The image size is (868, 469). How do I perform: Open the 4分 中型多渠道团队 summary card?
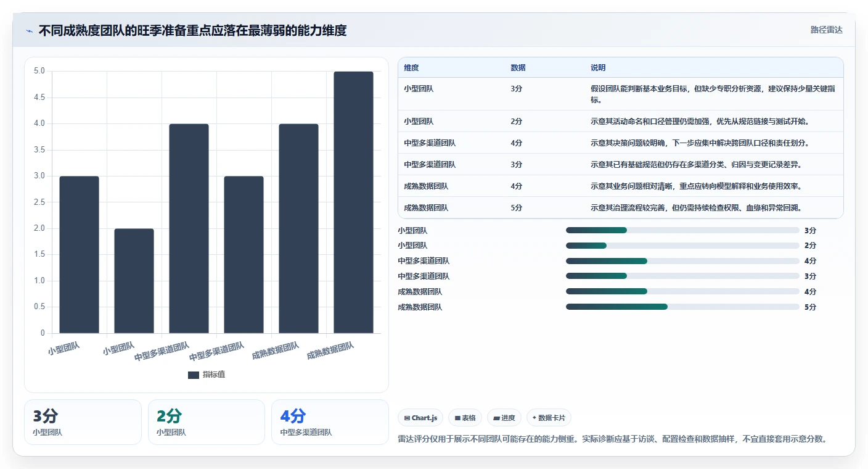[x=330, y=422]
